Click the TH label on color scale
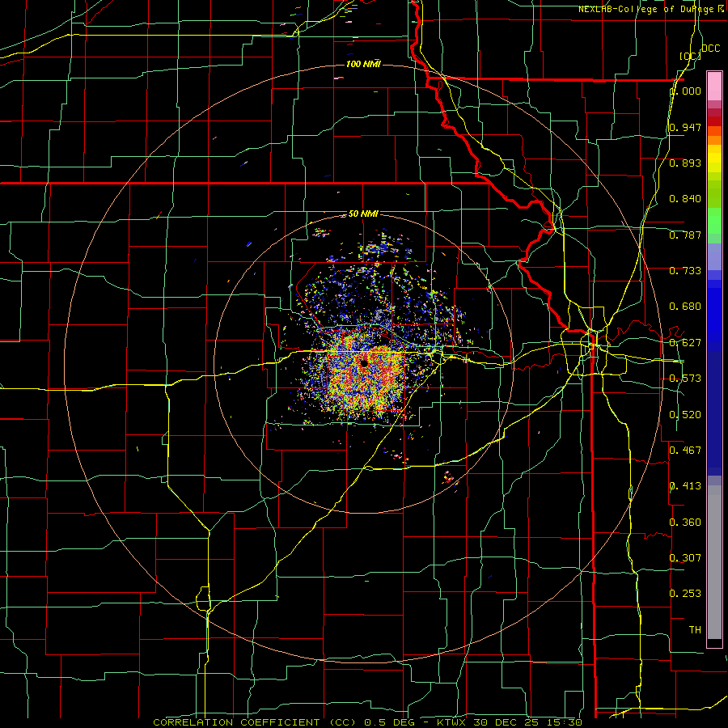728x728 pixels. [695, 630]
